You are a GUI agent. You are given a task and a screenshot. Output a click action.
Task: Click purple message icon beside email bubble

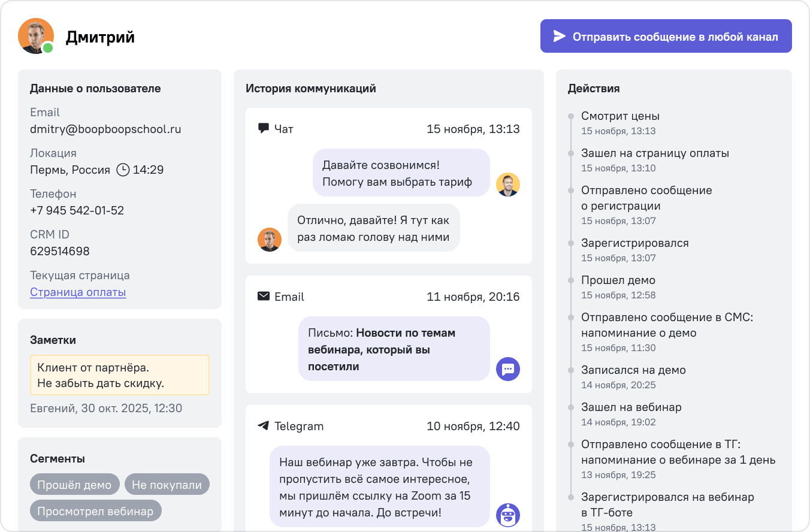tap(508, 369)
